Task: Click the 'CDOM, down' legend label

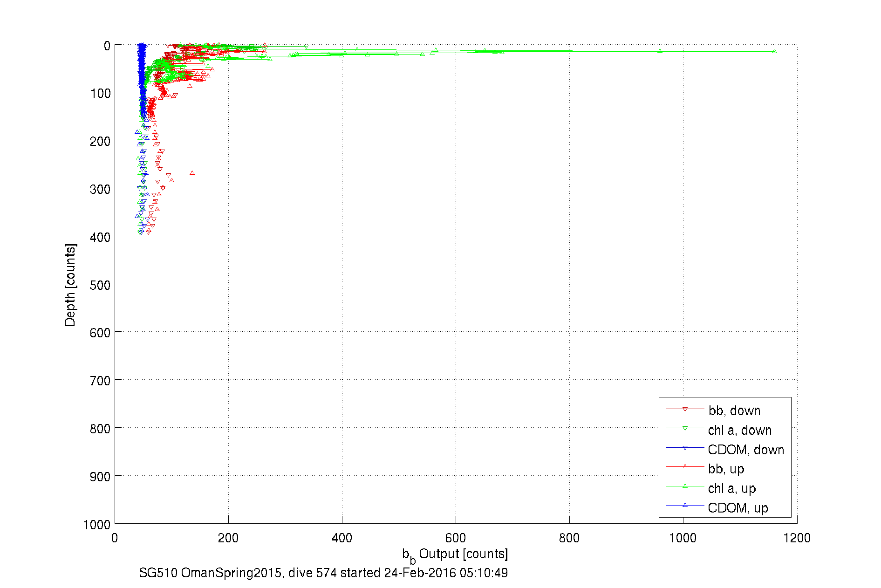Action: click(x=746, y=450)
